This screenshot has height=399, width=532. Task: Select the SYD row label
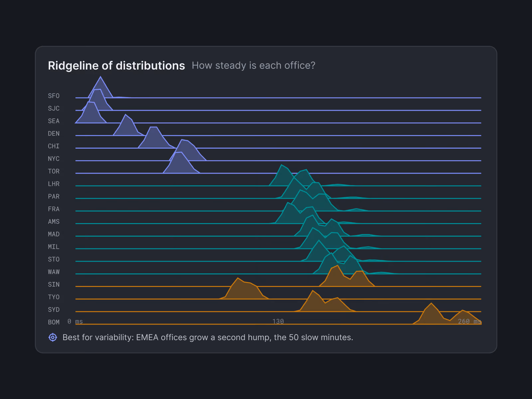pyautogui.click(x=54, y=310)
